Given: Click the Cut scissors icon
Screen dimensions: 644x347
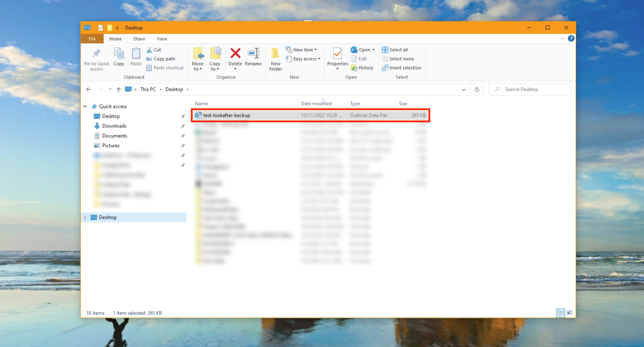Looking at the screenshot, I should [150, 50].
